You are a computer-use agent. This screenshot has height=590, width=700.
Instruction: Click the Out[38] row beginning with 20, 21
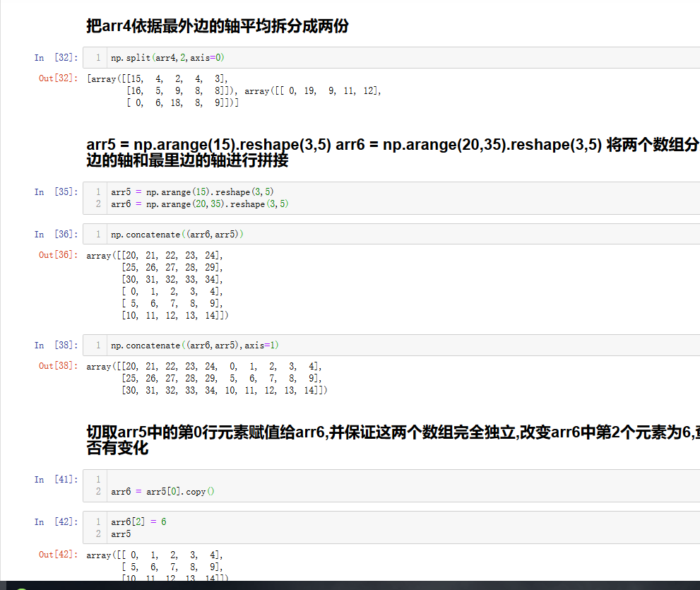(x=204, y=367)
